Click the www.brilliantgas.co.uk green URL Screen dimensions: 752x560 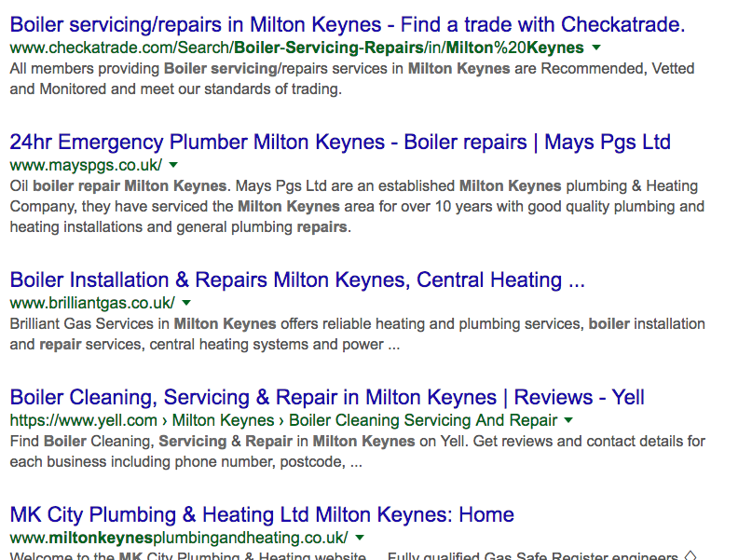point(92,303)
